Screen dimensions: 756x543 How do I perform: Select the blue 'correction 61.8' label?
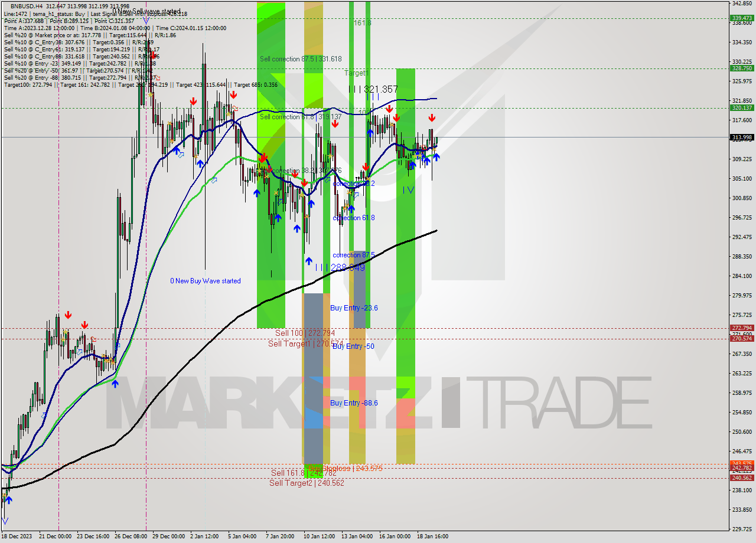(x=354, y=218)
